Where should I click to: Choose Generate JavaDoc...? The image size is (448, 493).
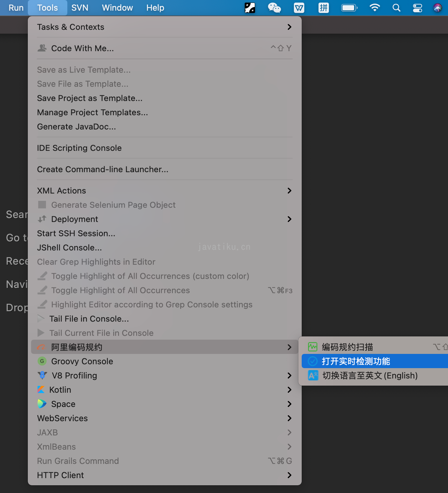[x=165, y=126]
